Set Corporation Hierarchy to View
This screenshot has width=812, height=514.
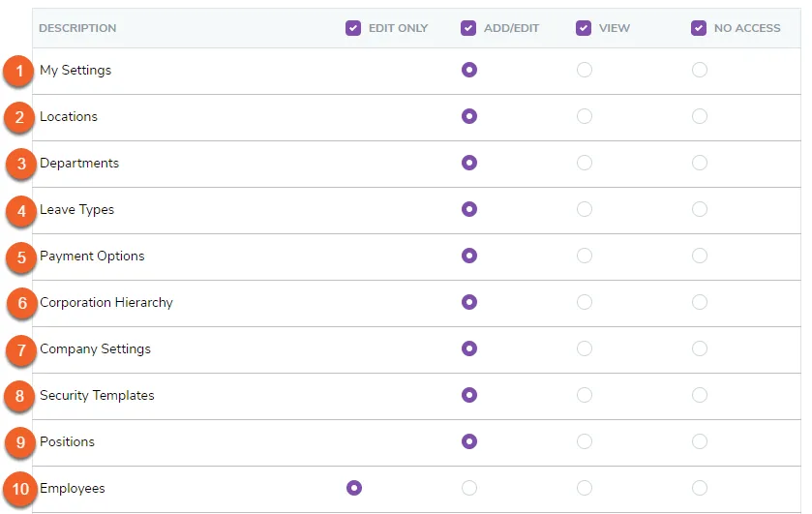point(585,302)
